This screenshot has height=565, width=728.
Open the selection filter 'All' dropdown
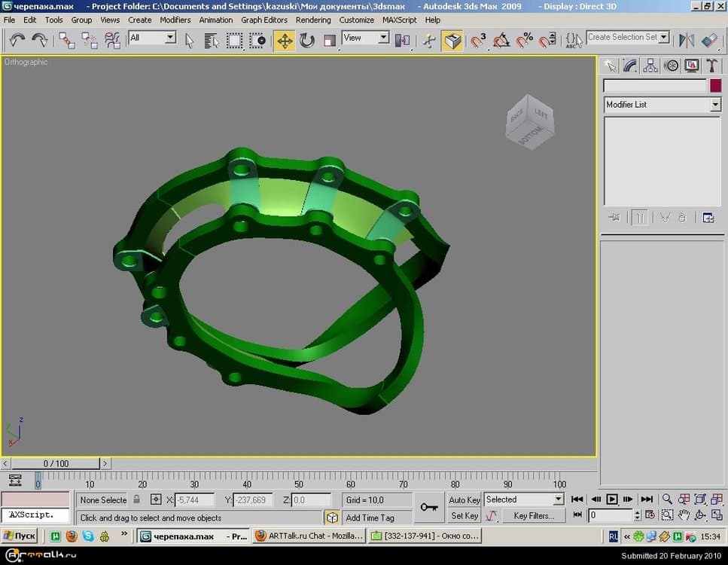tap(170, 38)
